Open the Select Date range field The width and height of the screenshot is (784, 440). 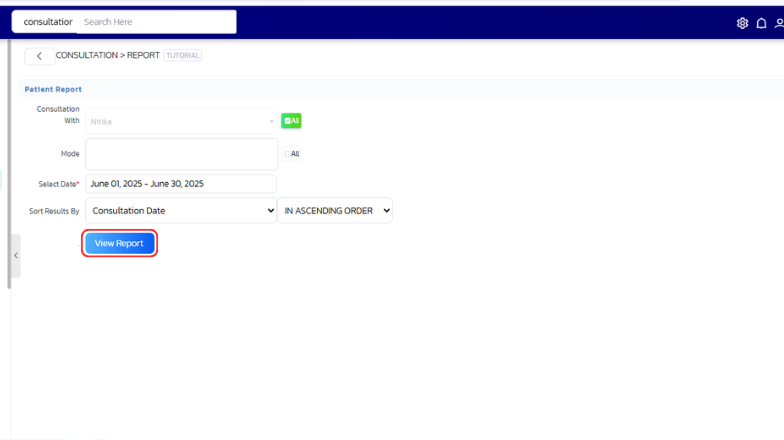click(x=181, y=184)
